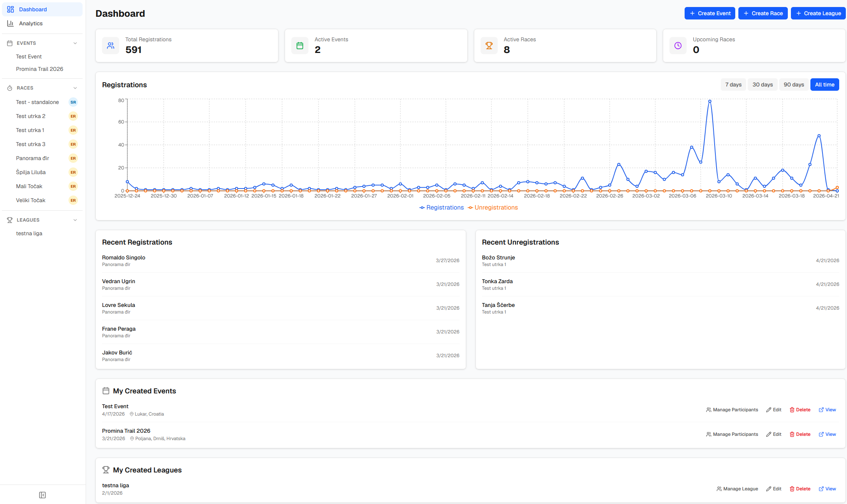Click the Analytics bar chart icon

point(11,23)
